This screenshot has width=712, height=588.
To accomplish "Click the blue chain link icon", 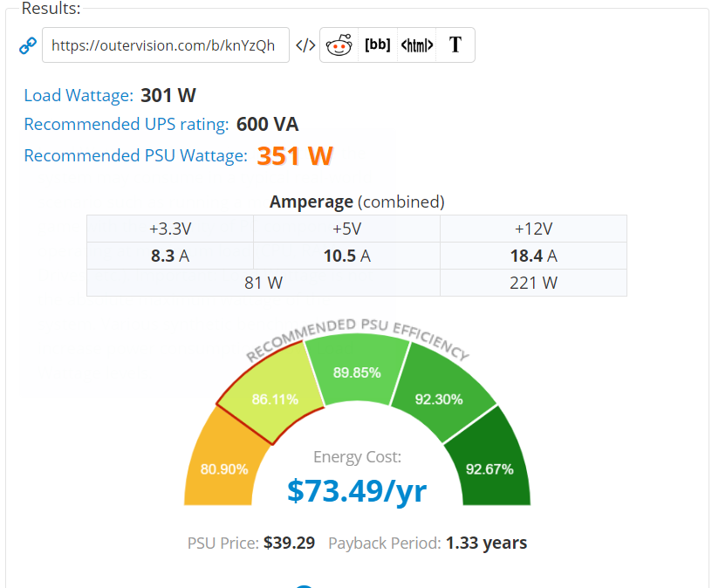I will click(x=28, y=45).
